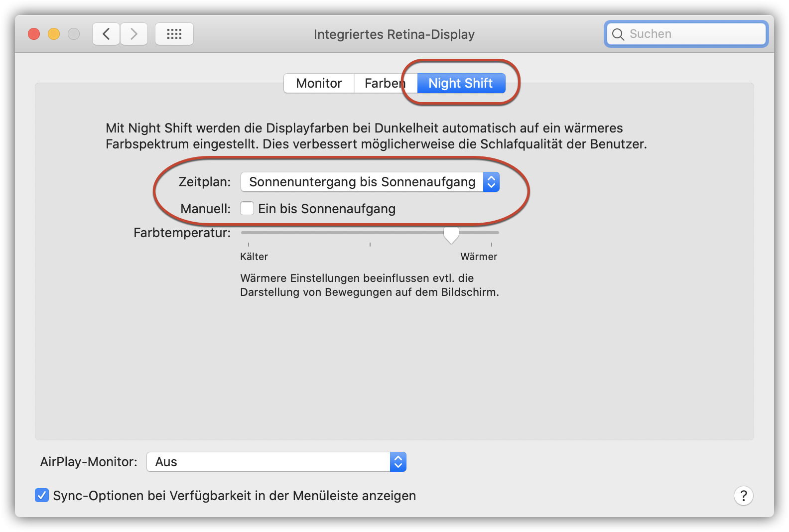Viewport: 789px width, 532px height.
Task: Click the AirPlay-Monitor label
Action: 89,462
